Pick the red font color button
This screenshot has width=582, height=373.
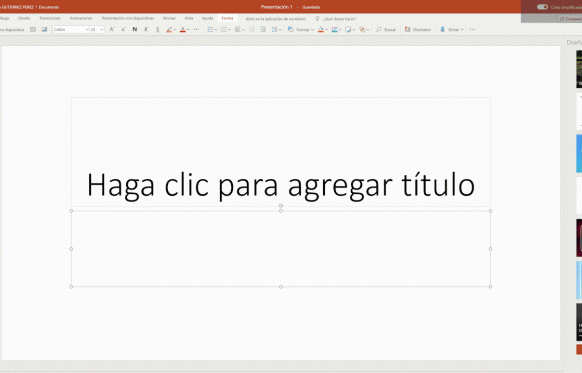pos(182,29)
